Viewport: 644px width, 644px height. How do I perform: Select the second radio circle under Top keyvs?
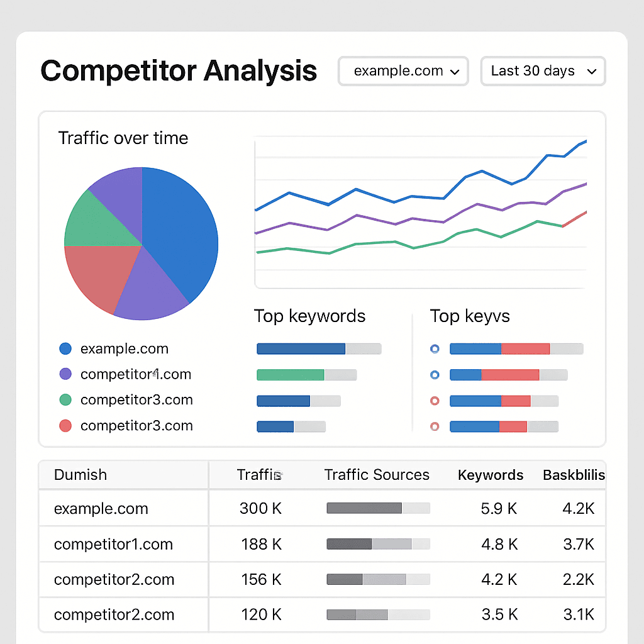point(434,375)
